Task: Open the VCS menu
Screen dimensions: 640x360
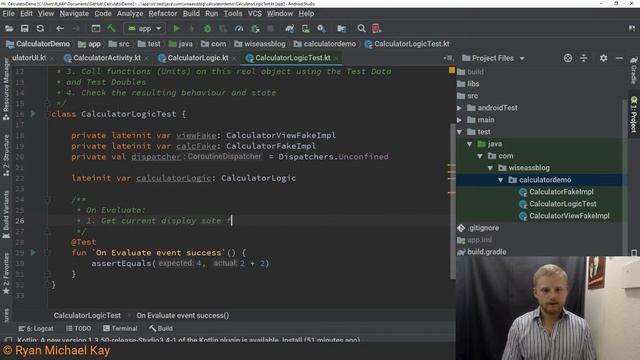Action: pyautogui.click(x=255, y=13)
